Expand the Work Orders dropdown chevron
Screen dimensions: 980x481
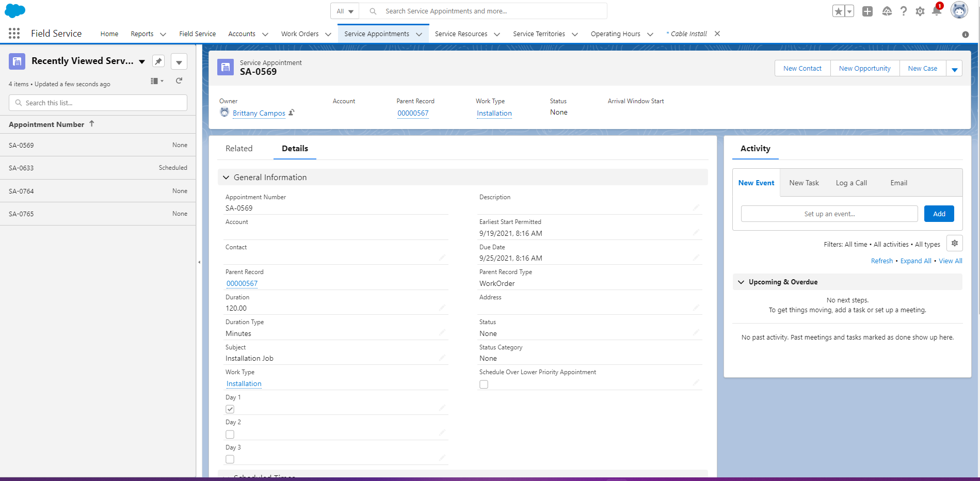tap(328, 35)
